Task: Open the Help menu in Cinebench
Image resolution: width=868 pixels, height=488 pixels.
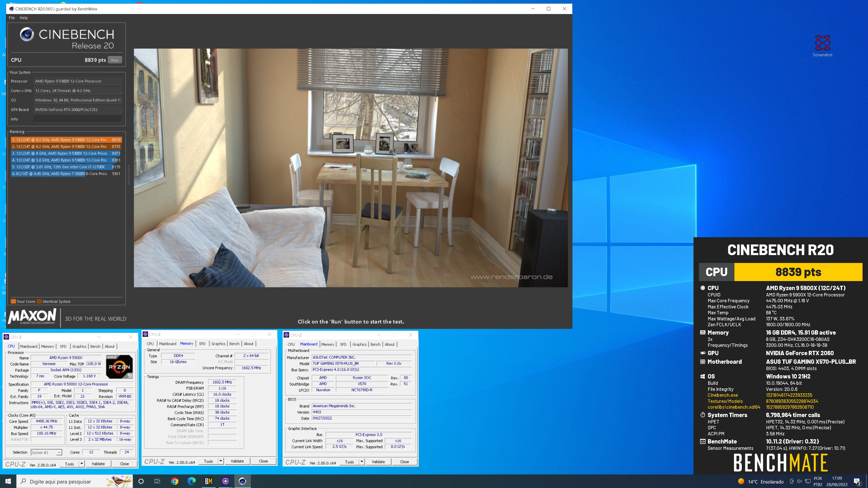Action: pos(24,18)
